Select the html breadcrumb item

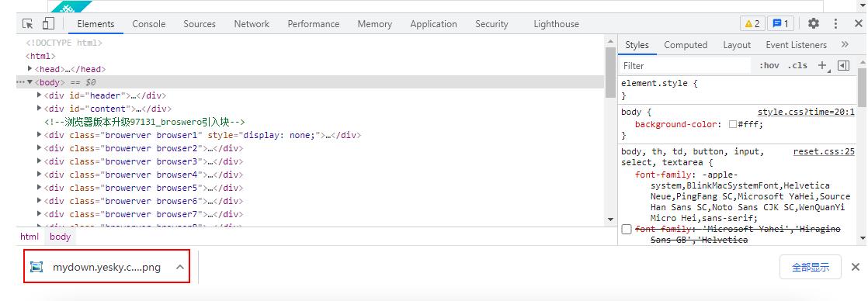(x=30, y=237)
